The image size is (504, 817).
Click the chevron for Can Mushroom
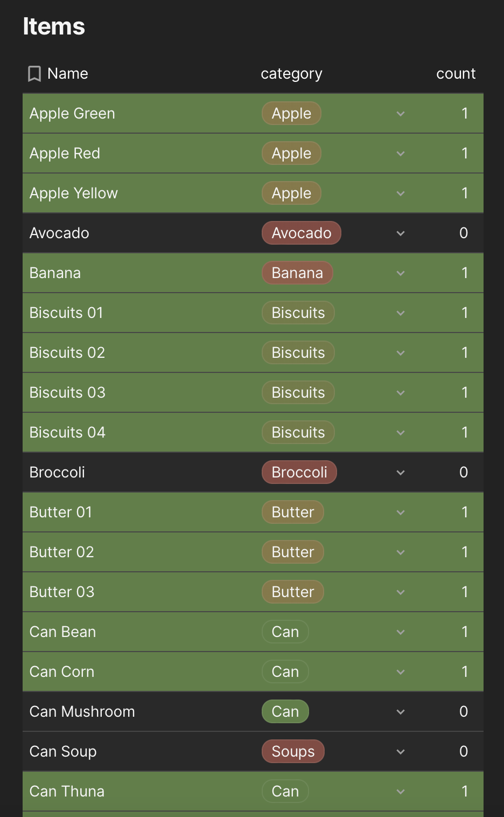point(401,712)
